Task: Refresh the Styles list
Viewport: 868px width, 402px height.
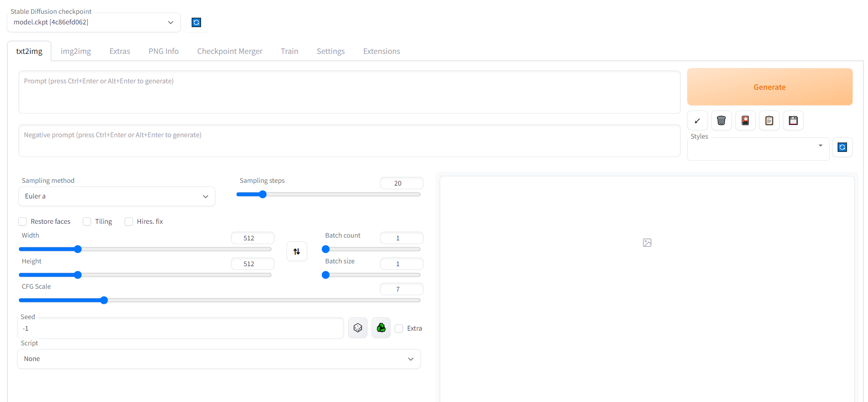Action: (842, 147)
